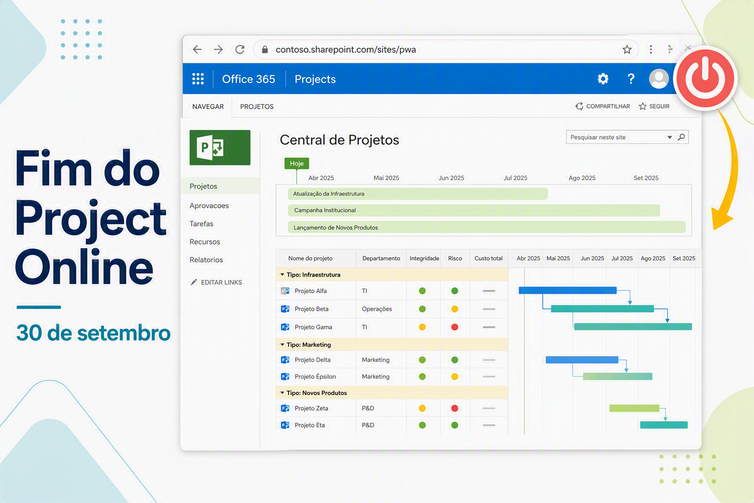Image resolution: width=754 pixels, height=503 pixels.
Task: Go back using the browser back arrow
Action: 197,50
